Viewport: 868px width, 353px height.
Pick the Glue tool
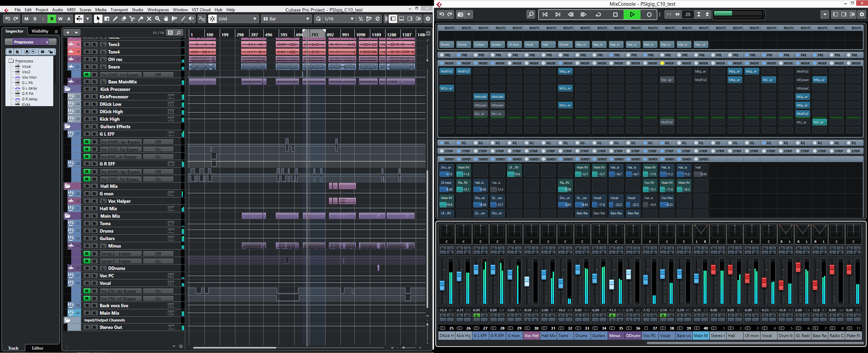[x=141, y=19]
